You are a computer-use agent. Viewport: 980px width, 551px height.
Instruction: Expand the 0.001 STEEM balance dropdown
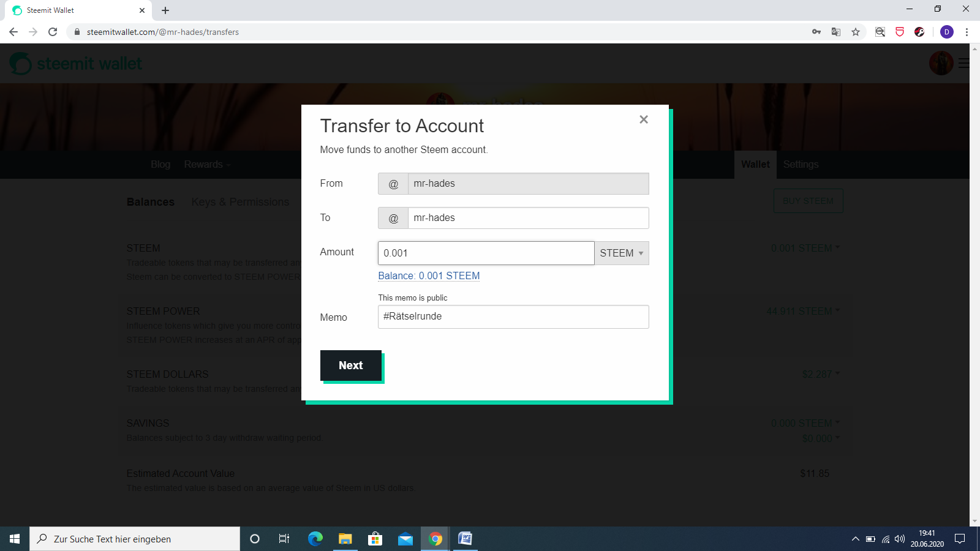[805, 248]
